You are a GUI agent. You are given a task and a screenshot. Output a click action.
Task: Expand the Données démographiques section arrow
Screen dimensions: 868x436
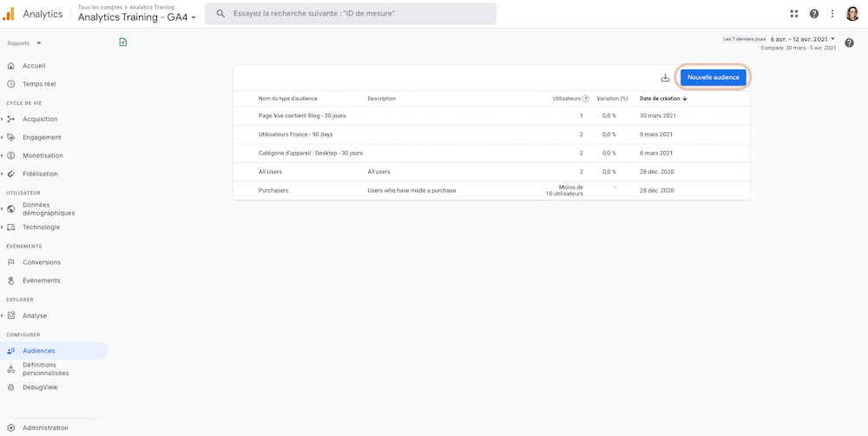click(3, 208)
